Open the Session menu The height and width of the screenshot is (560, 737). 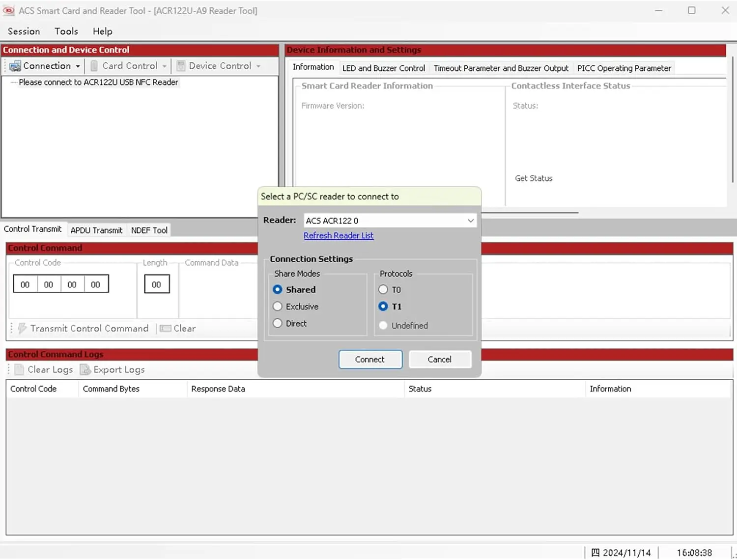click(24, 31)
